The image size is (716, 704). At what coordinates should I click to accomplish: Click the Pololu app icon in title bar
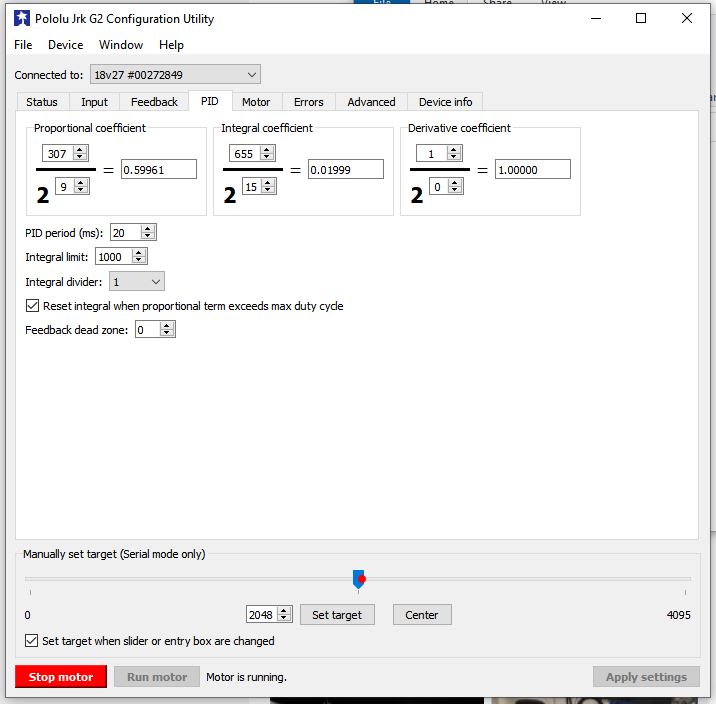click(x=21, y=18)
